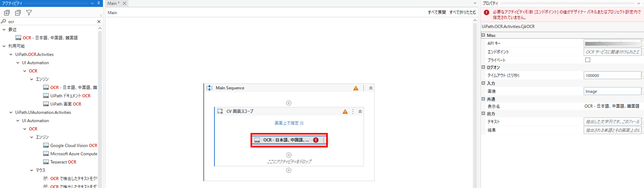Image resolution: width=644 pixels, height=188 pixels.
Task: Click the expand all icon in Activities panel
Action: 7,13
